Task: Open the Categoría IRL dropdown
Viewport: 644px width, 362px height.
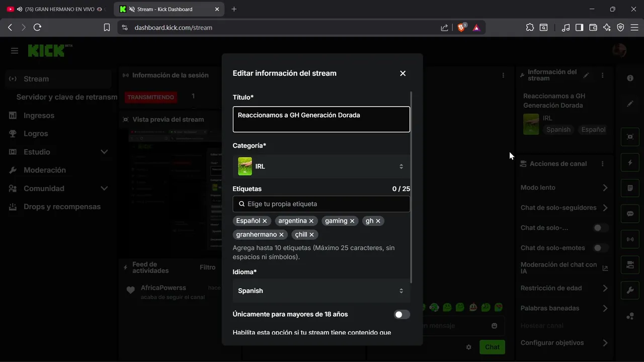Action: pos(321,166)
